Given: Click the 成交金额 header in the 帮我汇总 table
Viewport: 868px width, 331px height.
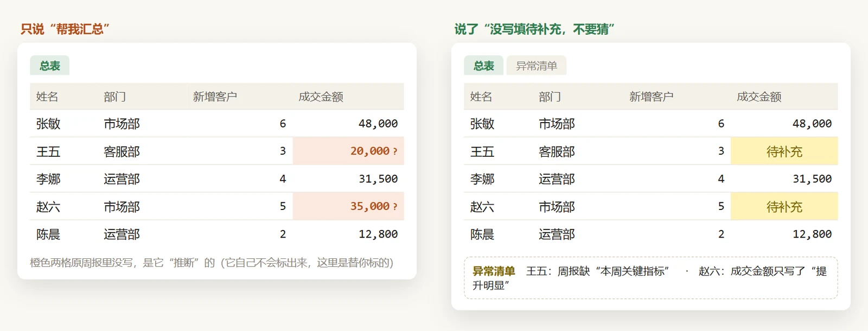Looking at the screenshot, I should pos(321,97).
